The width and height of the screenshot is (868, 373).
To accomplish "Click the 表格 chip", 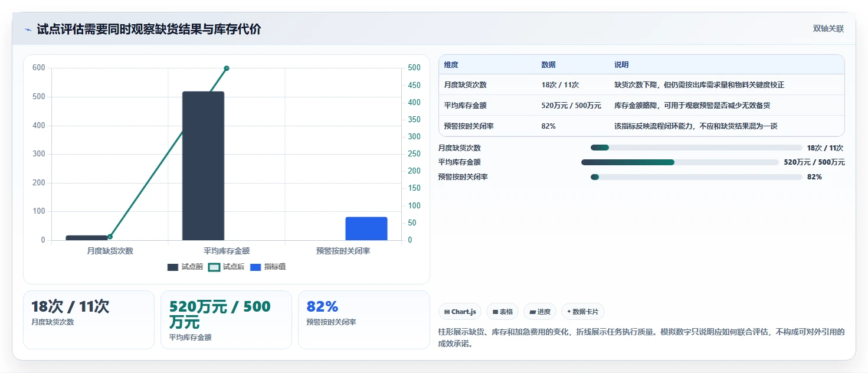I will tap(502, 312).
